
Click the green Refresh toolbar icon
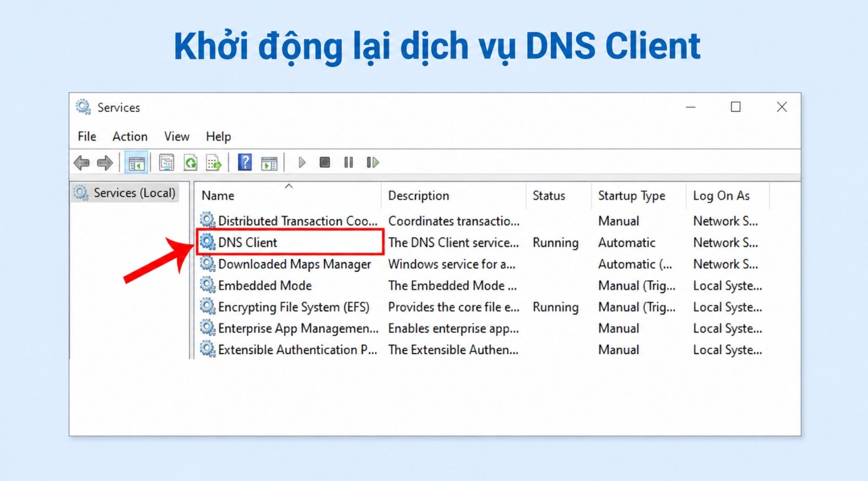click(190, 163)
